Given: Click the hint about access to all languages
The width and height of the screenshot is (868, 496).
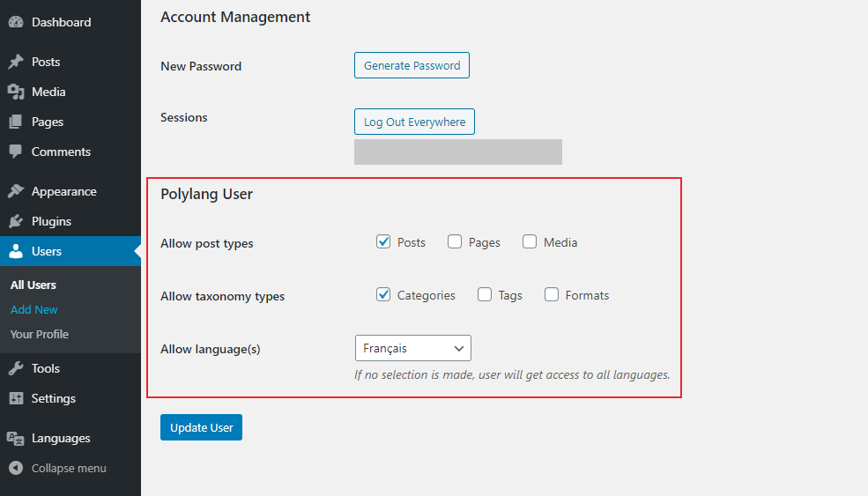Looking at the screenshot, I should pyautogui.click(x=512, y=374).
